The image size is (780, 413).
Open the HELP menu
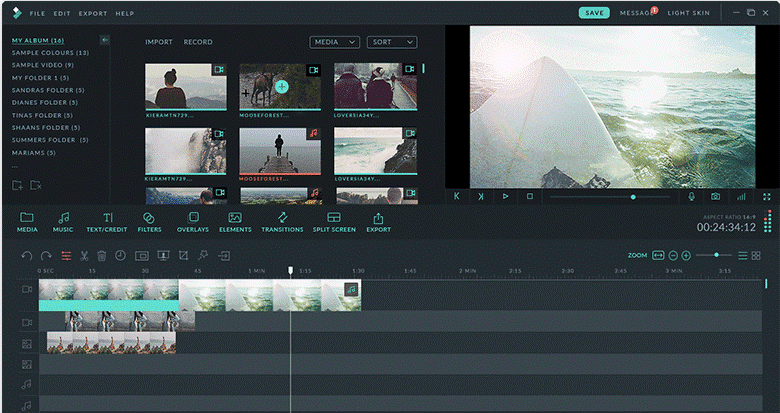125,13
